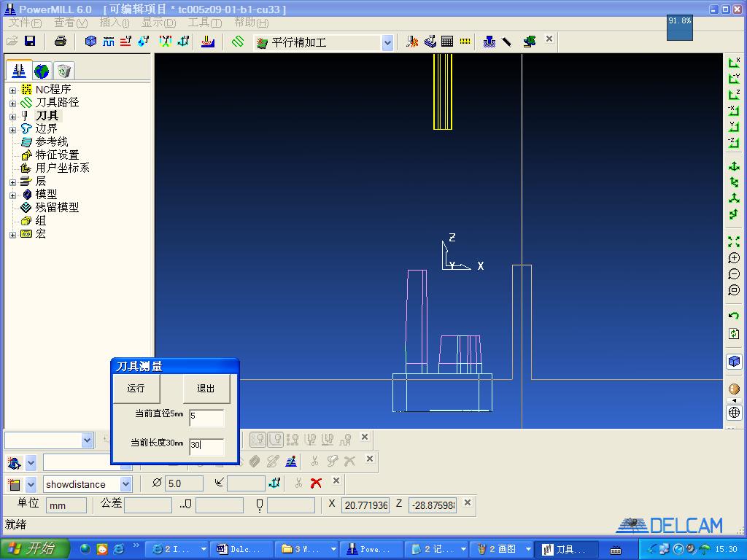This screenshot has width=747, height=560.
Task: Switch to the globe browser tab
Action: (x=42, y=71)
